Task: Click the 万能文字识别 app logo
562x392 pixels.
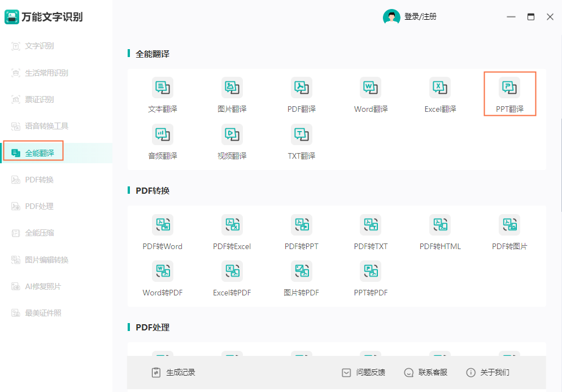Action: coord(12,17)
